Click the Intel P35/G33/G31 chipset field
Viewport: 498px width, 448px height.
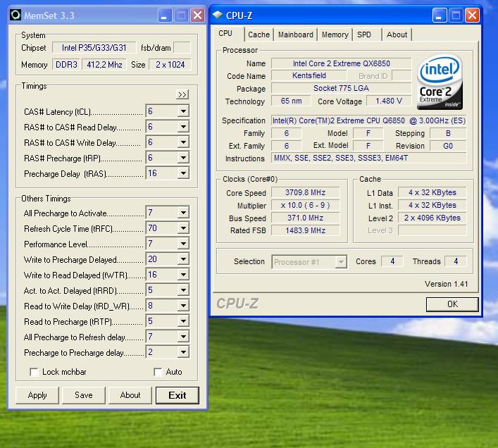coord(94,48)
